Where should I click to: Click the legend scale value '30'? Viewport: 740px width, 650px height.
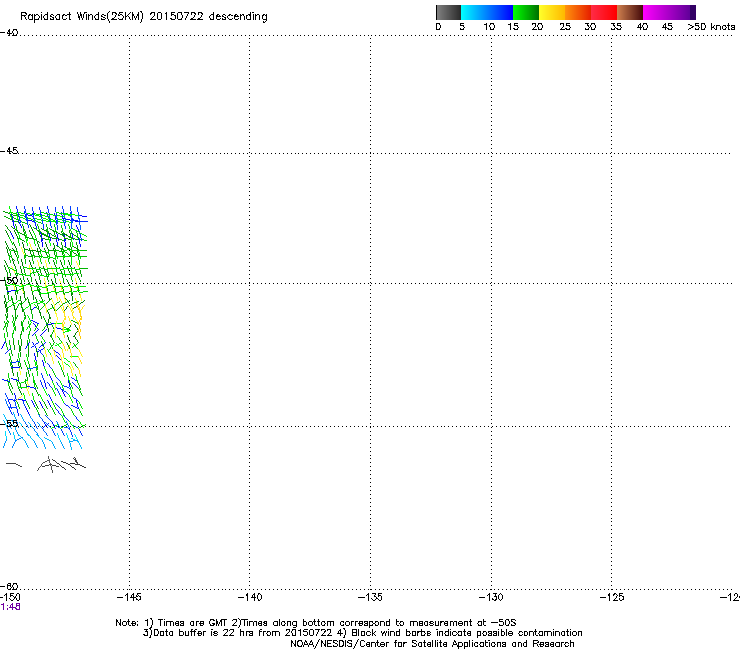[590, 27]
